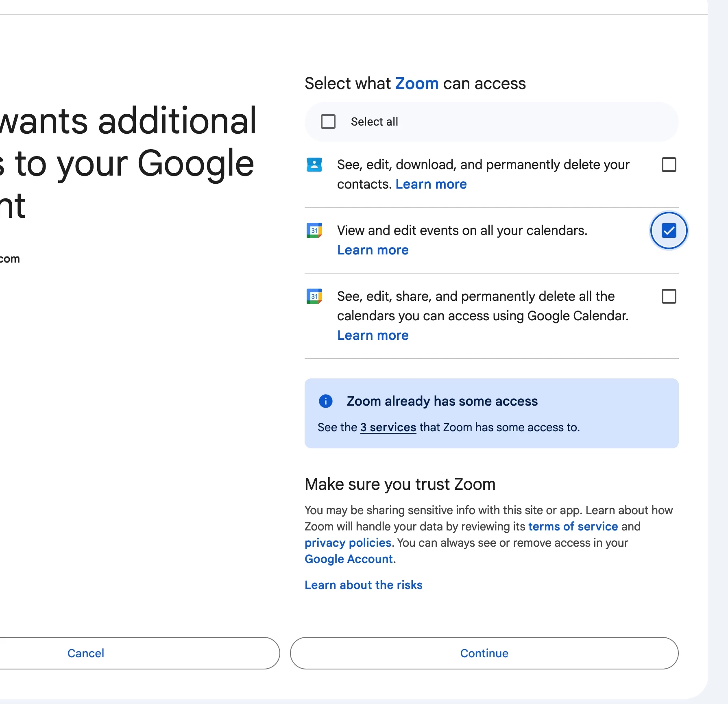This screenshot has height=704, width=728.
Task: Click Learn about the risks link
Action: (x=363, y=585)
